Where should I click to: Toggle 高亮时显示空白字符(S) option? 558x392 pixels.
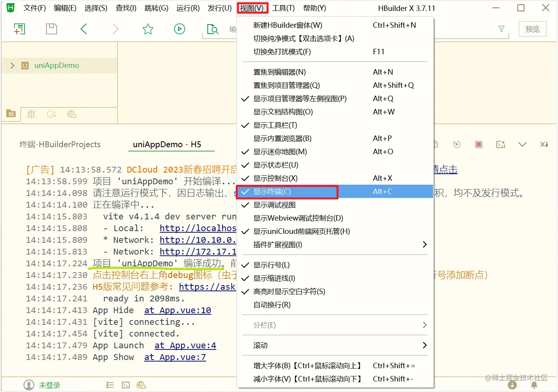pyautogui.click(x=335, y=292)
